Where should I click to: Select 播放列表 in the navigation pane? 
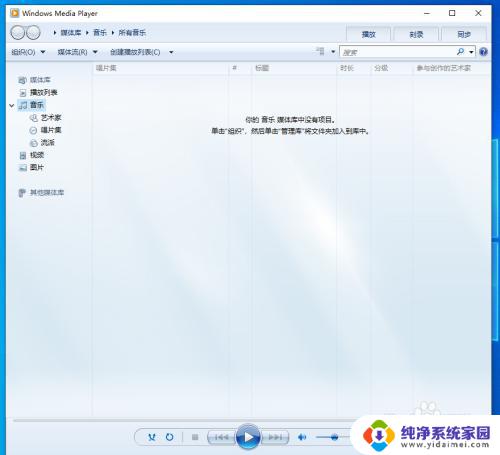point(43,92)
